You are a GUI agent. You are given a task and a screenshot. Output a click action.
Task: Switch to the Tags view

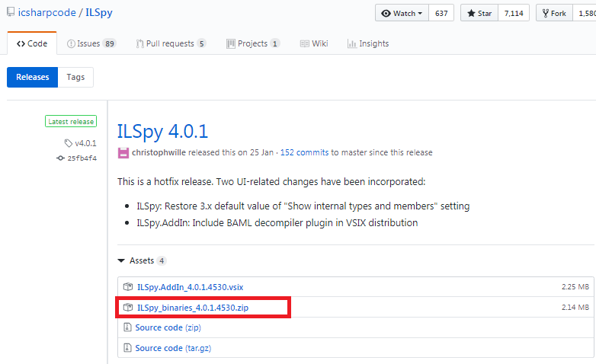tap(75, 77)
